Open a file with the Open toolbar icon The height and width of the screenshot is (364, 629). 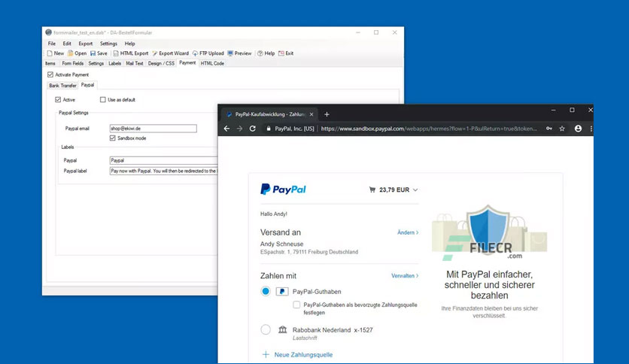coord(71,53)
